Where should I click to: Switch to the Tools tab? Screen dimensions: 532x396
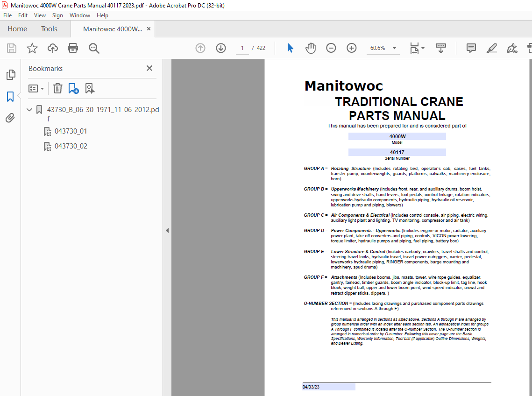[49, 29]
